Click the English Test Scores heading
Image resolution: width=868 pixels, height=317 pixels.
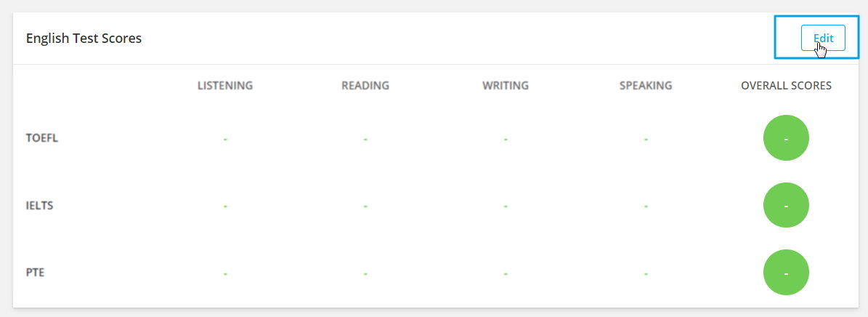coord(84,39)
